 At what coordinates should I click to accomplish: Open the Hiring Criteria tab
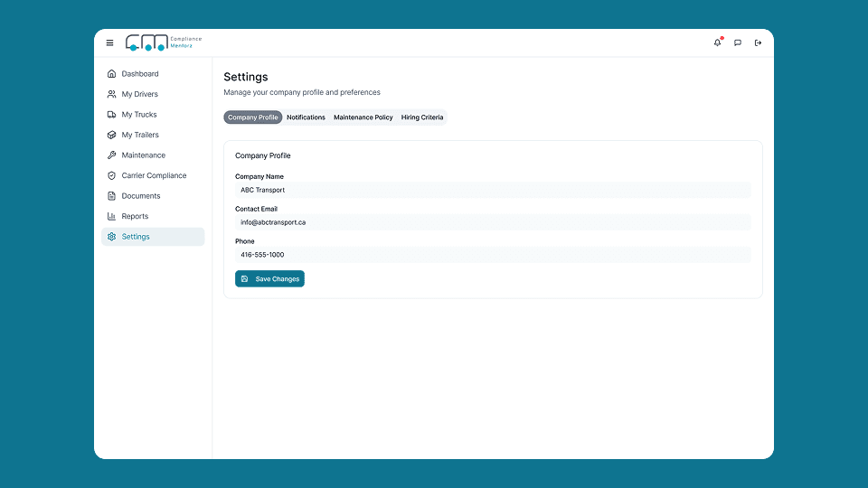(422, 117)
